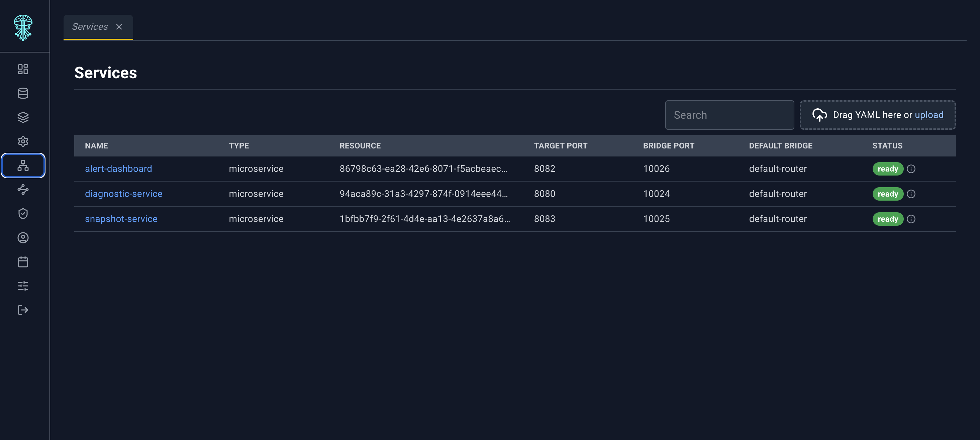
Task: Click the STATUS column header
Action: click(887, 146)
